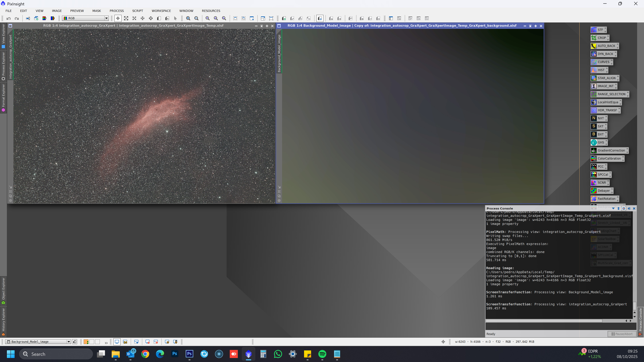Open the SCRIPT menu
This screenshot has width=644, height=362.
click(138, 11)
